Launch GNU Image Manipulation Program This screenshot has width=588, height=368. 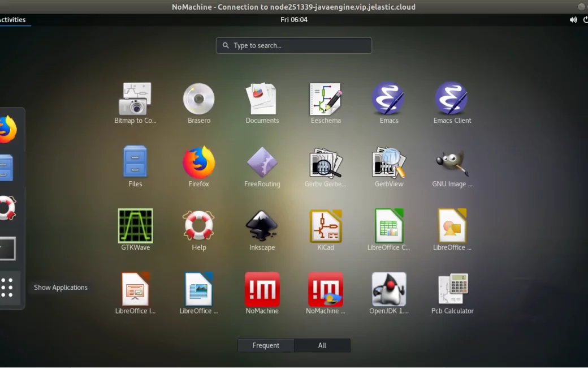tap(452, 162)
